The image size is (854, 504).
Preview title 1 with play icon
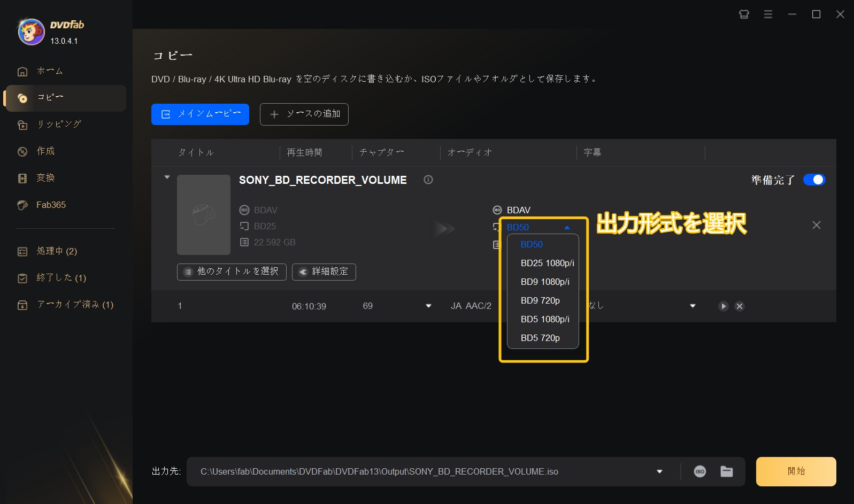click(x=723, y=306)
